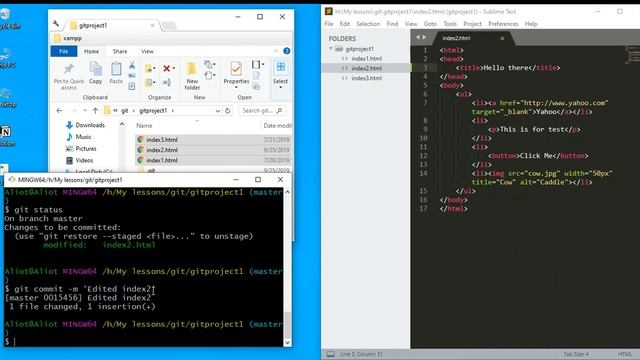Go up one folder level in Explorer
The width and height of the screenshot is (640, 360).
click(x=95, y=111)
